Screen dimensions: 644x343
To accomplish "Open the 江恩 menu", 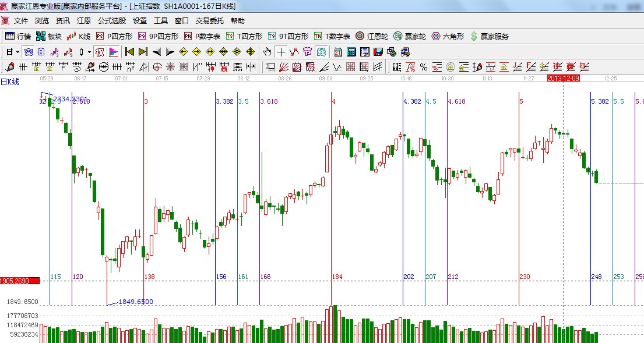I will [84, 20].
